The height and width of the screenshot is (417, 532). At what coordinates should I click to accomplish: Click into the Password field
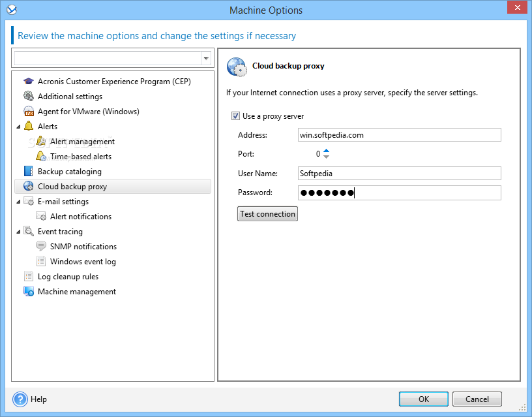[400, 193]
